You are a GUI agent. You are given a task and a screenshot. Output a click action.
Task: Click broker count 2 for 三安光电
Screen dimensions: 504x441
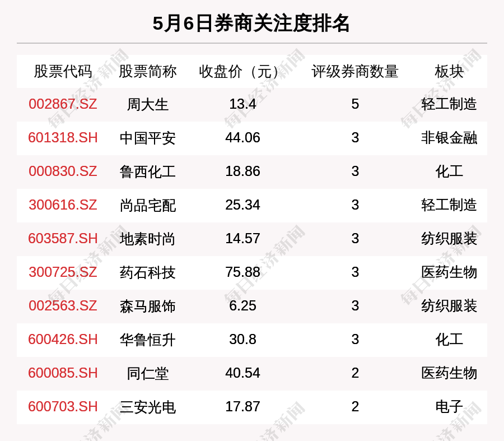355,407
